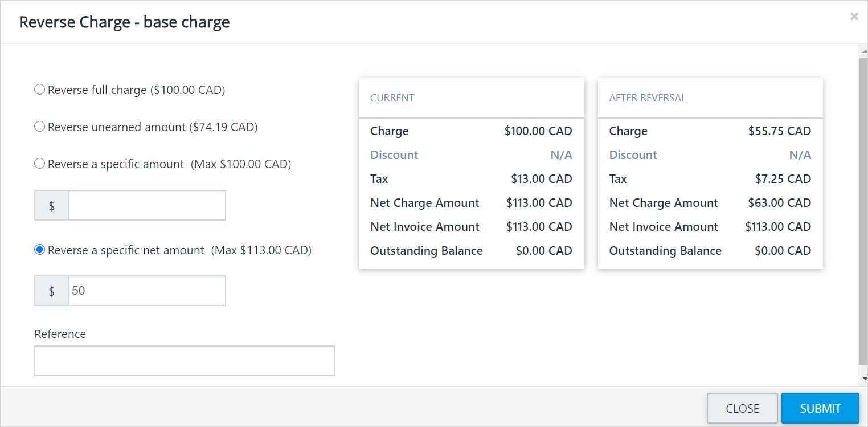
Task: Click the CLOSE button
Action: pos(742,408)
